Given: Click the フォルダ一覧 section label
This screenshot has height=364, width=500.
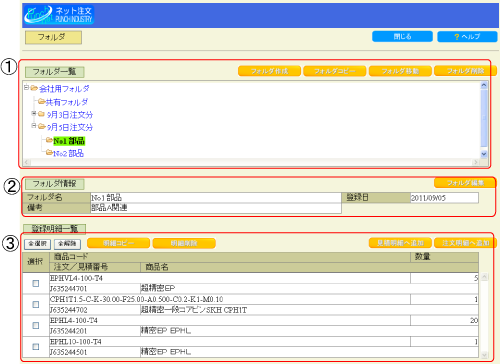Looking at the screenshot, I should pos(55,72).
